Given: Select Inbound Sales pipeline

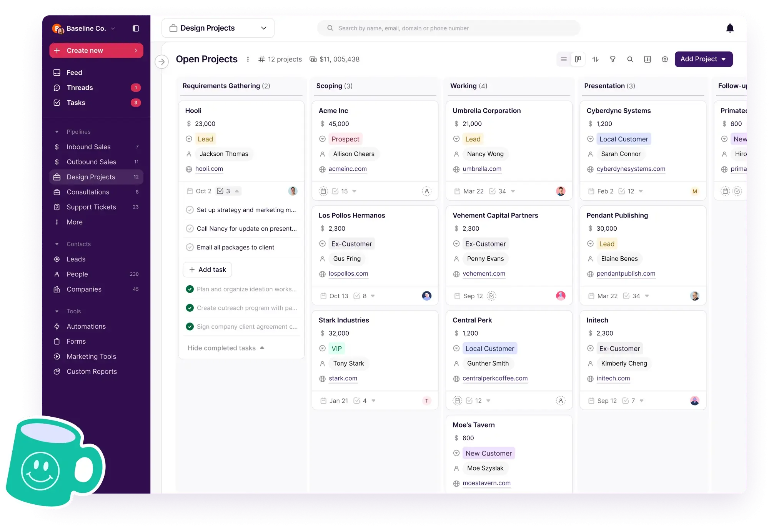Looking at the screenshot, I should (96, 147).
